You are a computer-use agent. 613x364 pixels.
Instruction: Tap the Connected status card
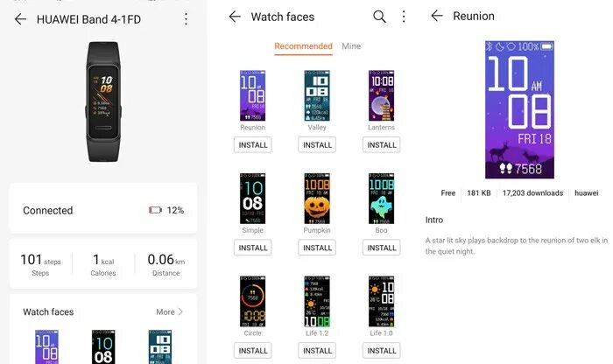tap(103, 208)
